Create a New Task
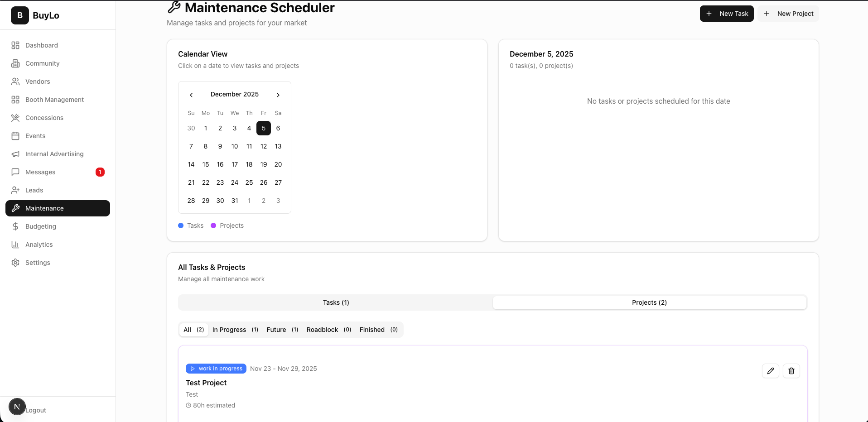868x422 pixels. point(726,14)
